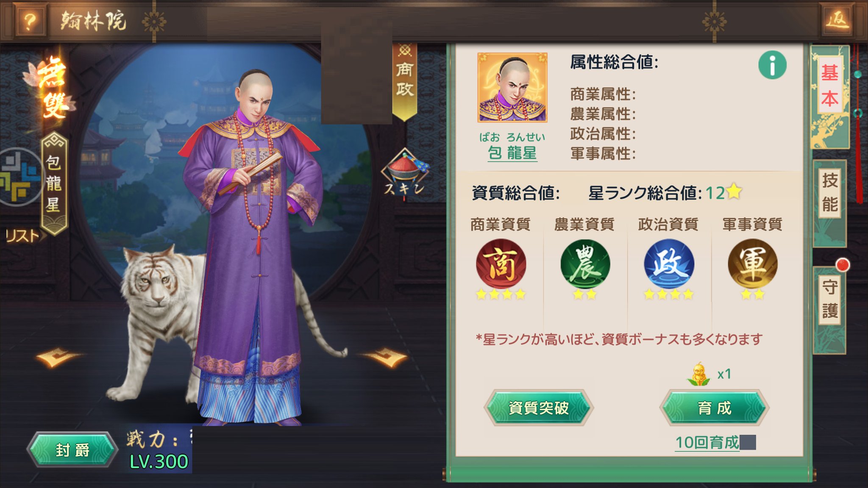Viewport: 868px width, 488px height.
Task: Switch to the 技能 tab
Action: (x=829, y=192)
